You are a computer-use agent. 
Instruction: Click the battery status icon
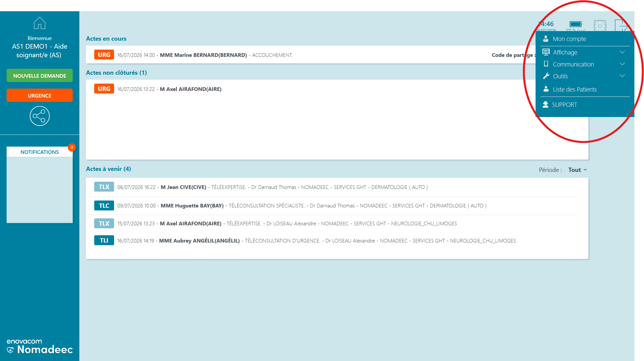[576, 24]
